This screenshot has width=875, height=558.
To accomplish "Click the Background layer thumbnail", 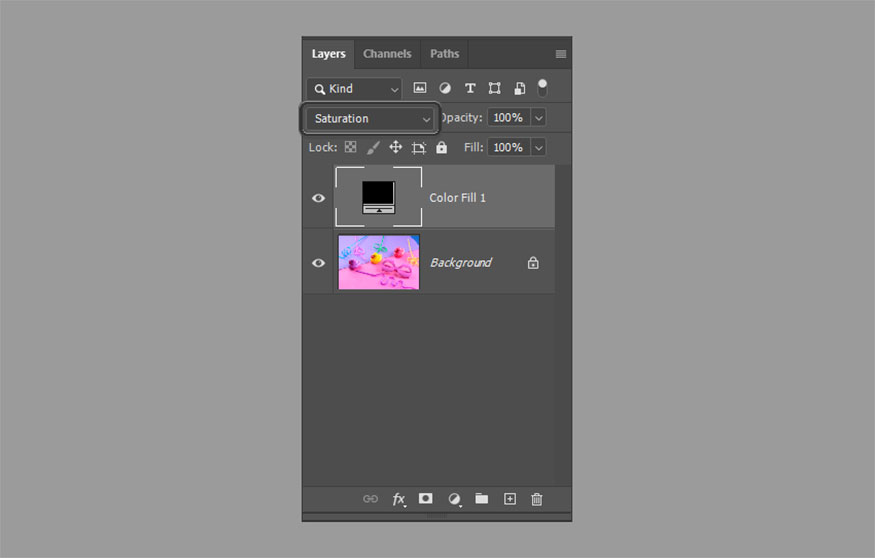I will 378,262.
